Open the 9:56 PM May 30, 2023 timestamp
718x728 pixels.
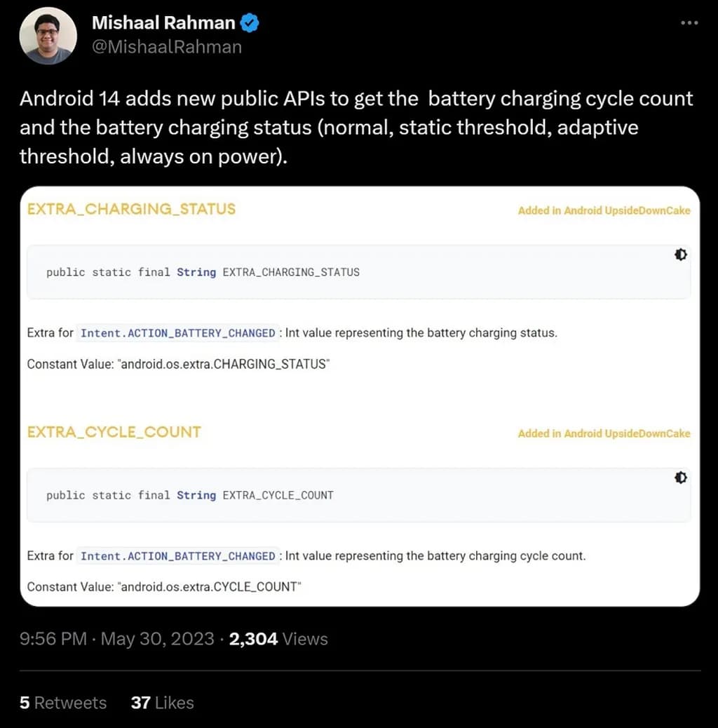point(116,639)
